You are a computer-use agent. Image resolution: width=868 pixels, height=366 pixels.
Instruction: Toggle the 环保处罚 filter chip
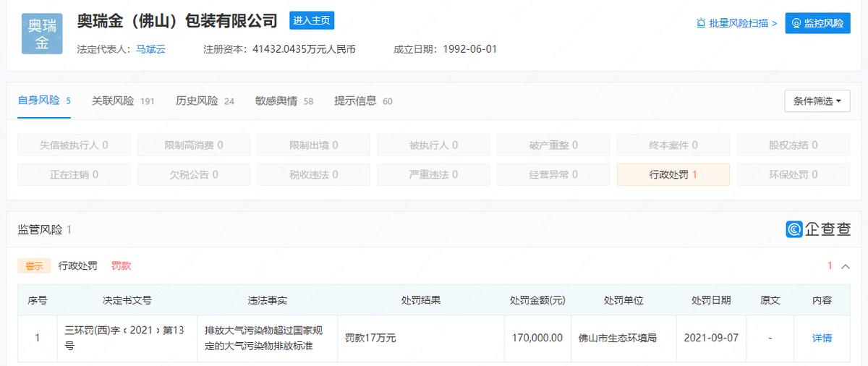(x=793, y=174)
